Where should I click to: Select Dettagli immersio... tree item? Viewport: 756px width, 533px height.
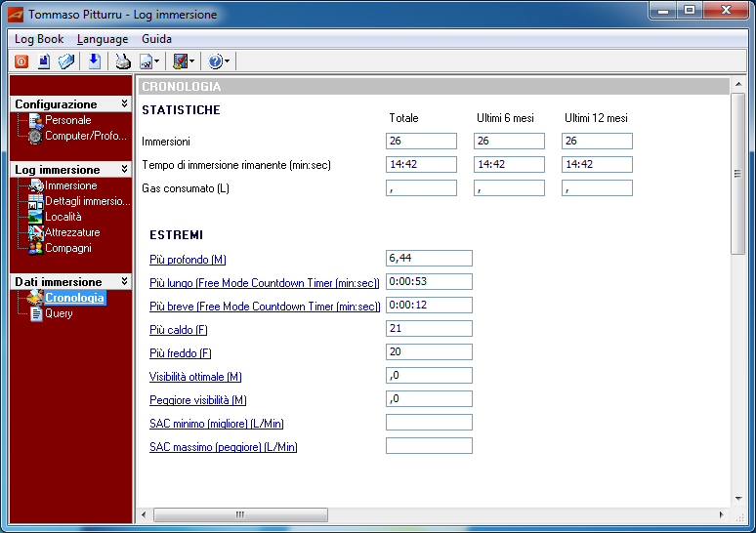point(87,201)
